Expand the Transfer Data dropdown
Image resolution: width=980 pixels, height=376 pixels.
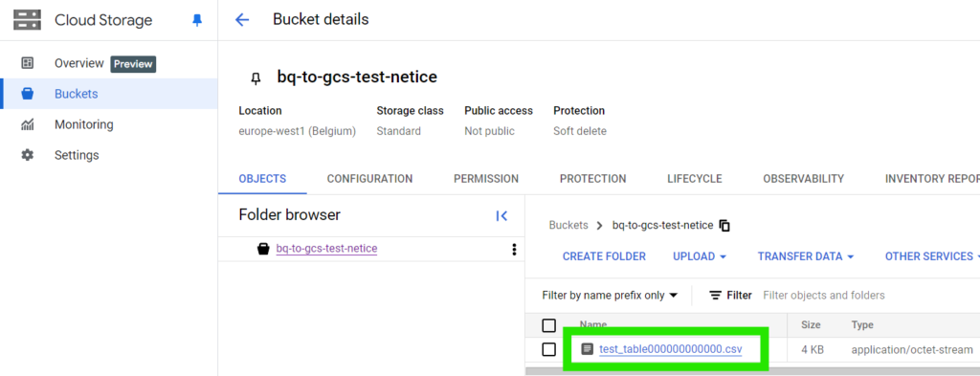tap(806, 256)
